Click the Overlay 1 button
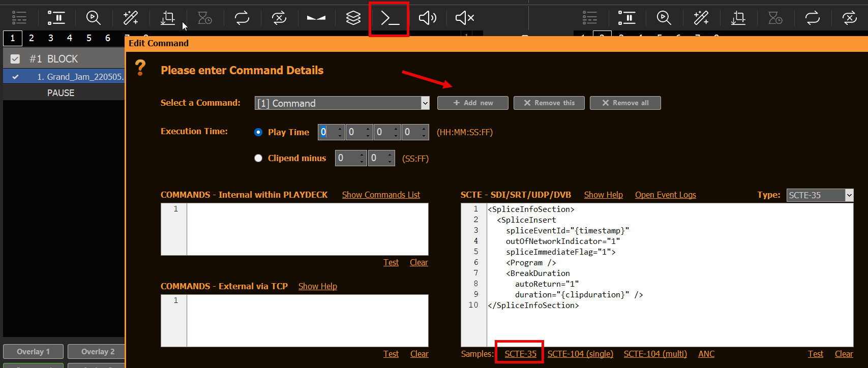The image size is (868, 368). 33,352
